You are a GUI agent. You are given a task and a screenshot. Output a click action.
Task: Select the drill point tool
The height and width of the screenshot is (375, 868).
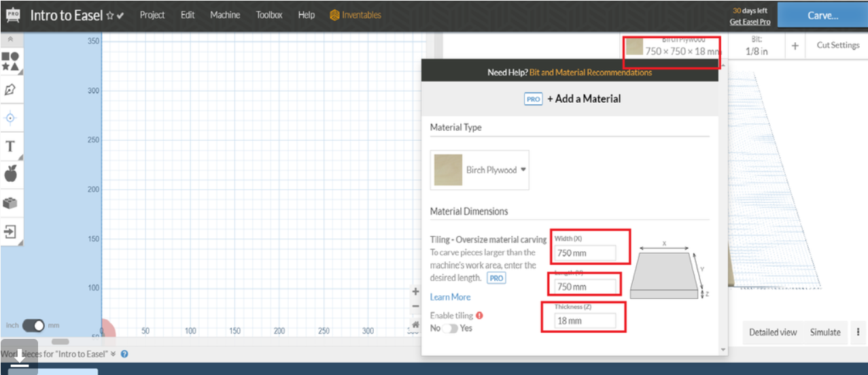tap(10, 117)
